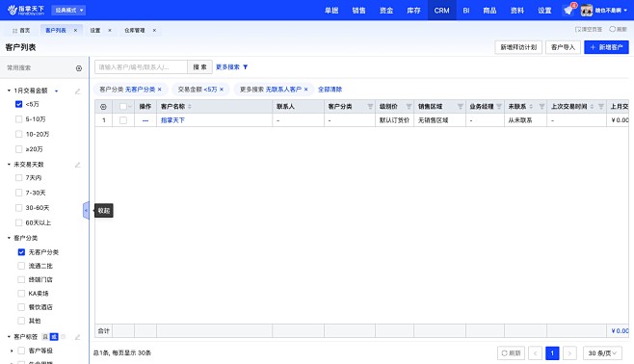
Task: Check the 7天内 checkbox
Action: coord(18,178)
